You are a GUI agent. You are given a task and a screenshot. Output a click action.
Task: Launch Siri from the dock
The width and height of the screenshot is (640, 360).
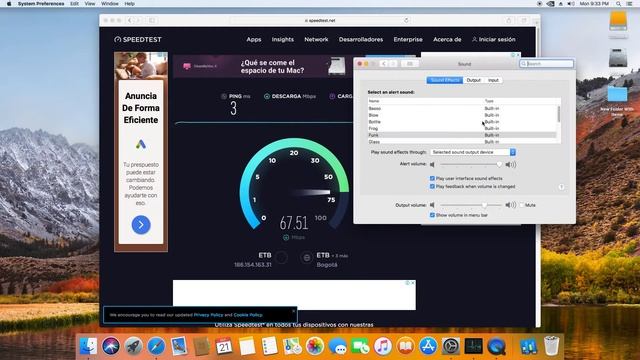[111, 347]
